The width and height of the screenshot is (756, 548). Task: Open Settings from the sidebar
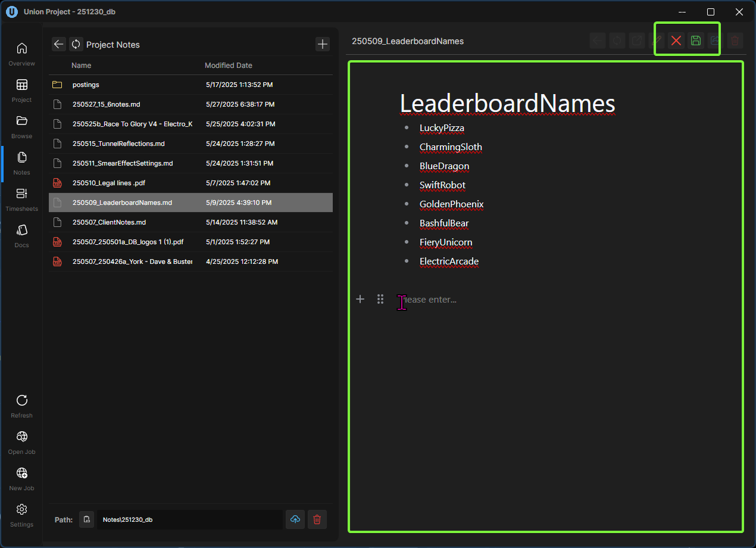(x=21, y=515)
